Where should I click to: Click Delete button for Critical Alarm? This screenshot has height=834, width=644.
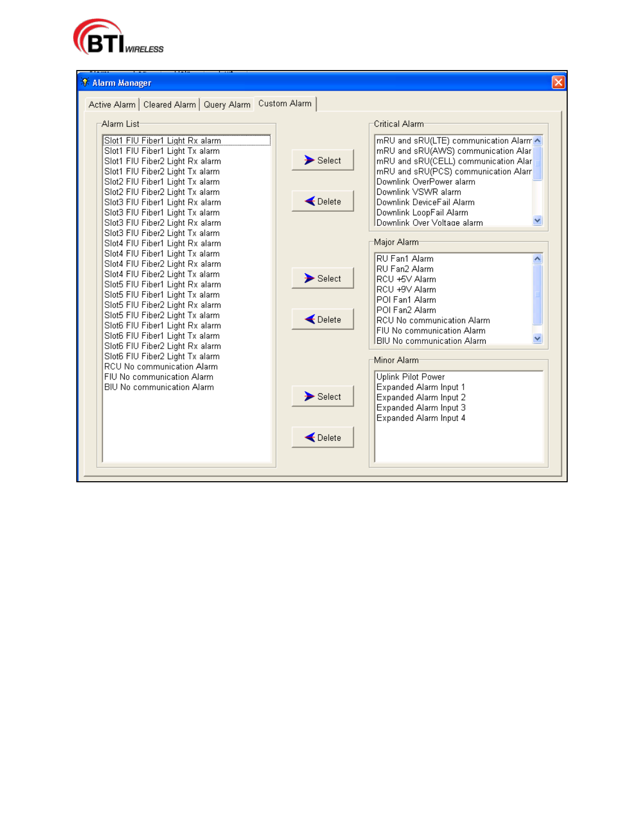[323, 201]
